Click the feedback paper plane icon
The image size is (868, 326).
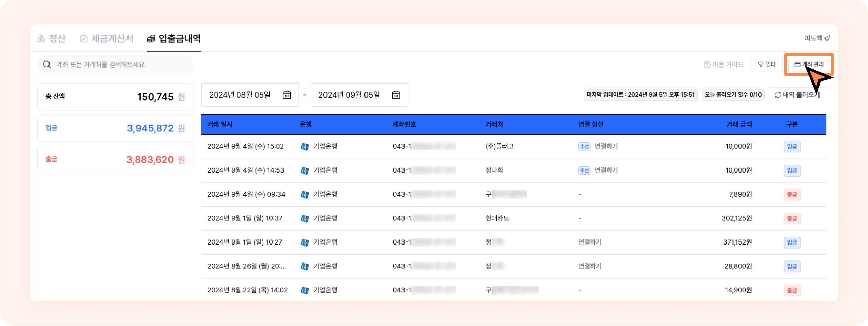(827, 38)
